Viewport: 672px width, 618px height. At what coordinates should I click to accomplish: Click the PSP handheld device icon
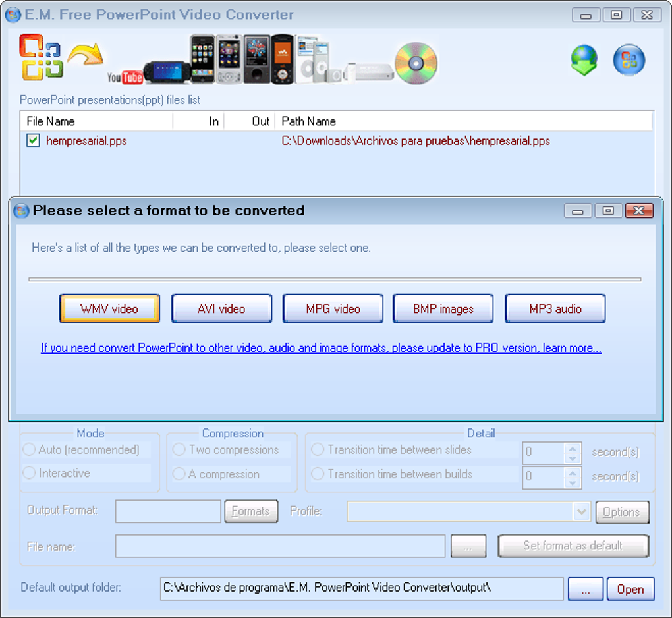167,72
